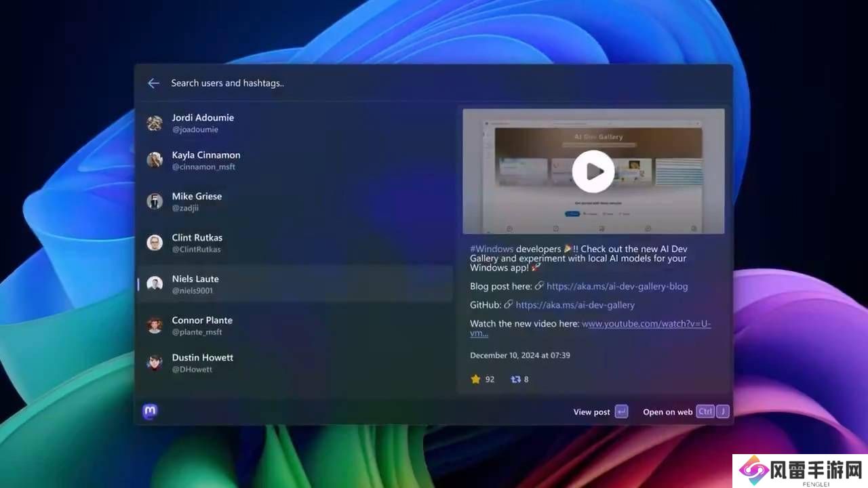Go back using the left arrow

click(154, 83)
